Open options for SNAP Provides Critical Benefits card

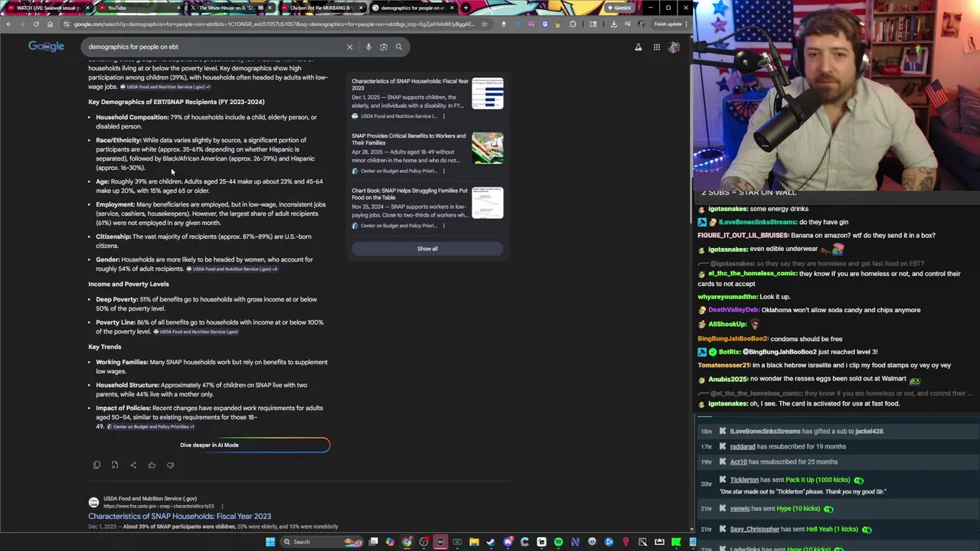443,171
